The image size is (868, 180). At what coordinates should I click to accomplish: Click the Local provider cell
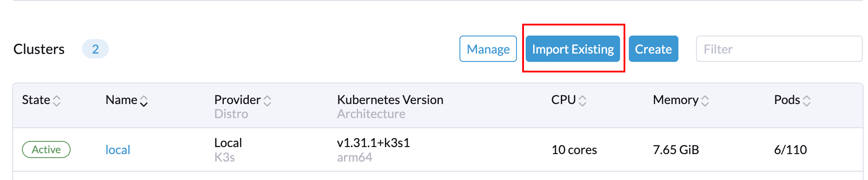pyautogui.click(x=228, y=143)
